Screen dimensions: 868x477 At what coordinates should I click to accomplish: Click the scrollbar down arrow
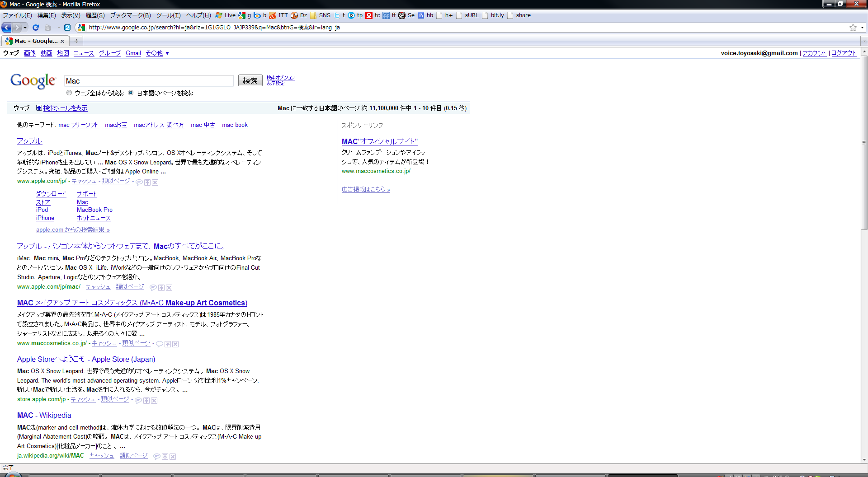click(x=864, y=459)
